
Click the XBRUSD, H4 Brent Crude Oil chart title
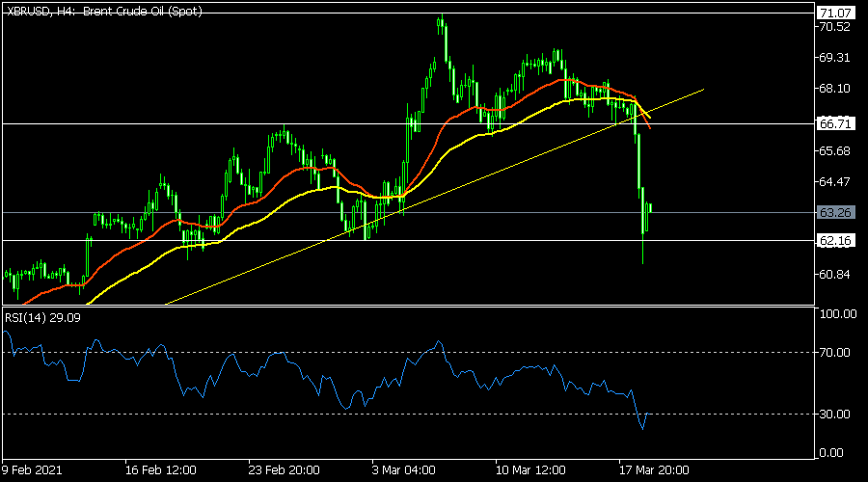(x=104, y=11)
